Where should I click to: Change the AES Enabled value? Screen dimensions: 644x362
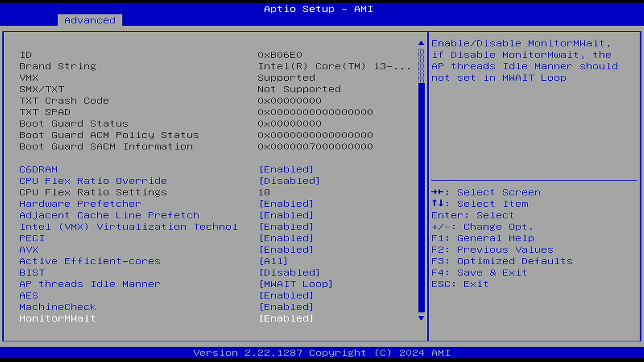pyautogui.click(x=286, y=295)
